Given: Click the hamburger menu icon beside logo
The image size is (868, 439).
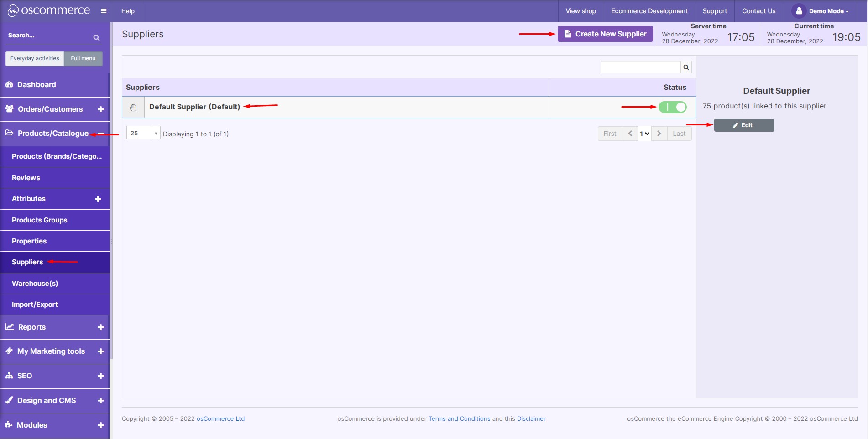Looking at the screenshot, I should [x=104, y=11].
